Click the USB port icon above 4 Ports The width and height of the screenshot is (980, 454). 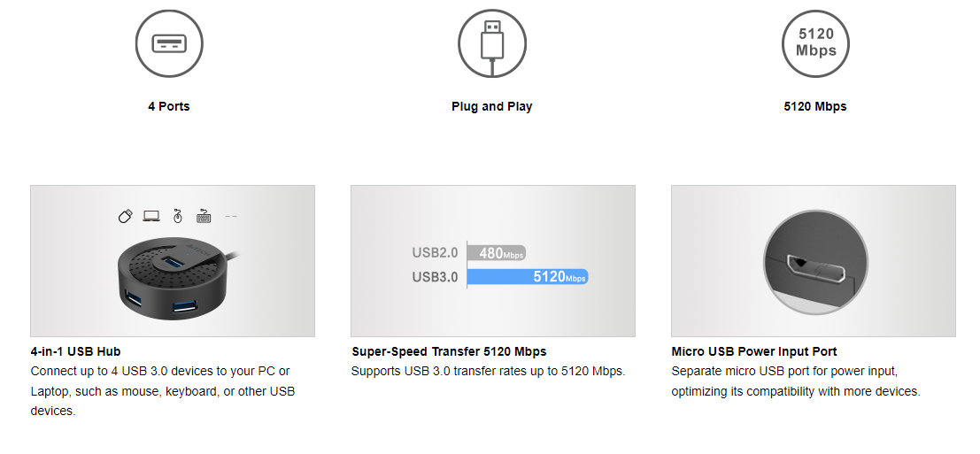coord(168,43)
